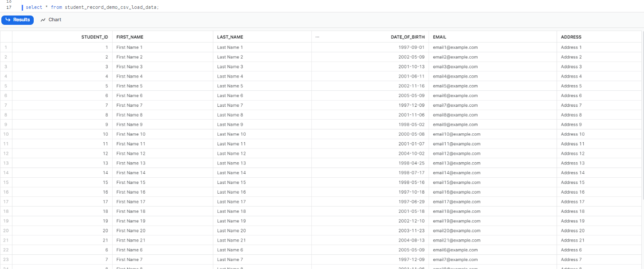Click the cell showing Address 10

tap(572, 134)
